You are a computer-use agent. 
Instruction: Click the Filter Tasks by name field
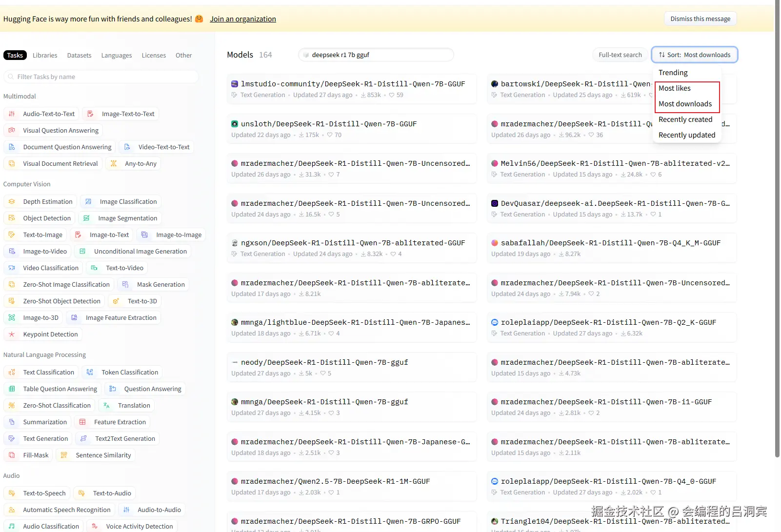click(101, 77)
